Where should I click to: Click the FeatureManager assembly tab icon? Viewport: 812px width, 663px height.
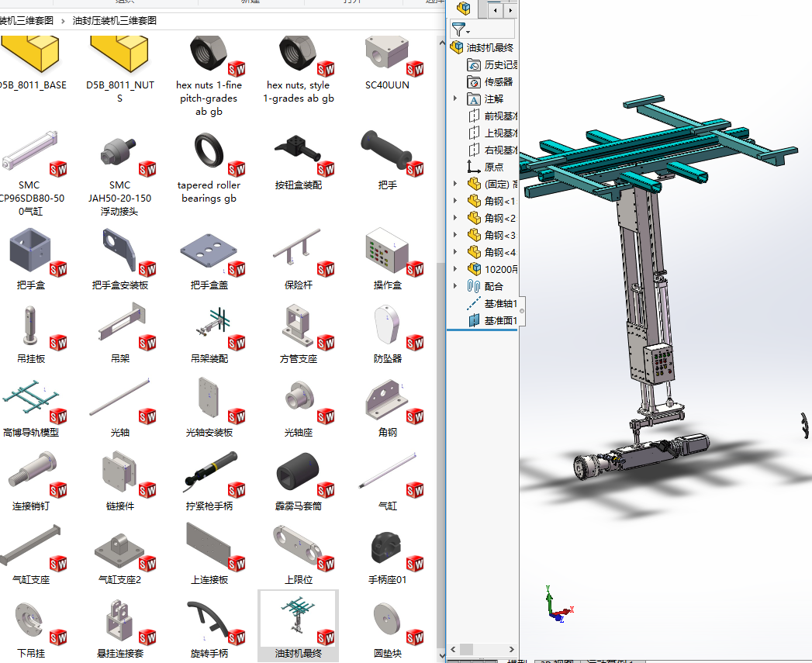click(464, 9)
